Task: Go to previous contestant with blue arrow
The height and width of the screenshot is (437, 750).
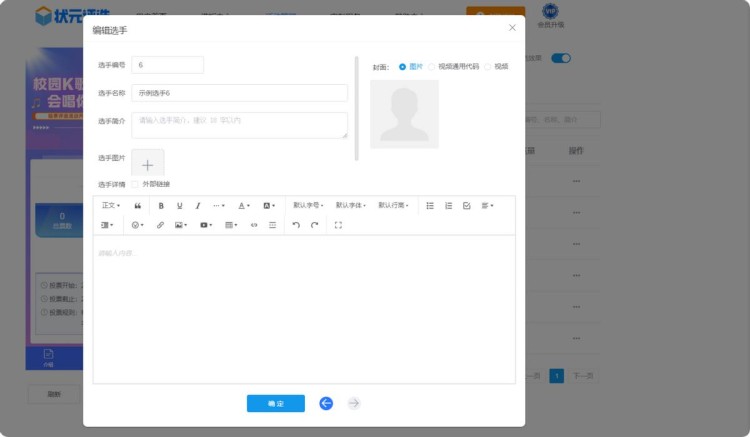Action: click(x=326, y=403)
